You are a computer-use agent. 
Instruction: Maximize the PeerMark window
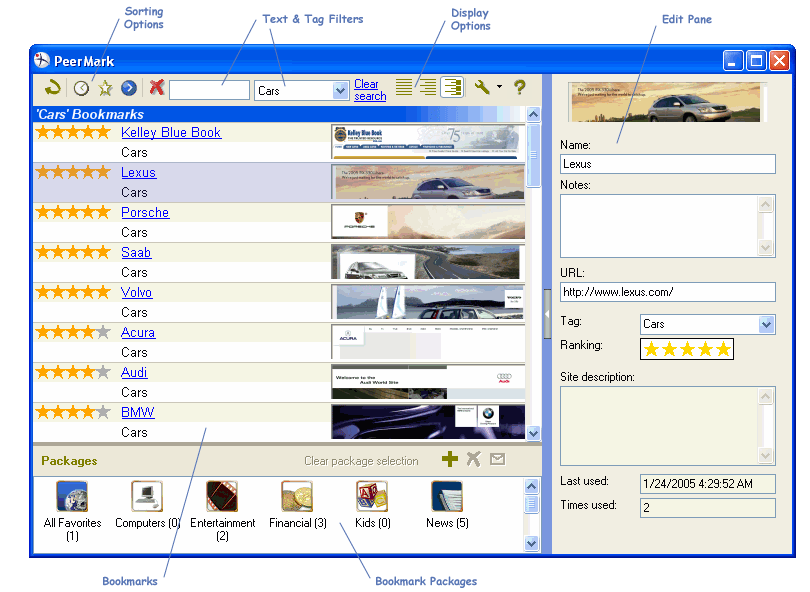tap(756, 61)
